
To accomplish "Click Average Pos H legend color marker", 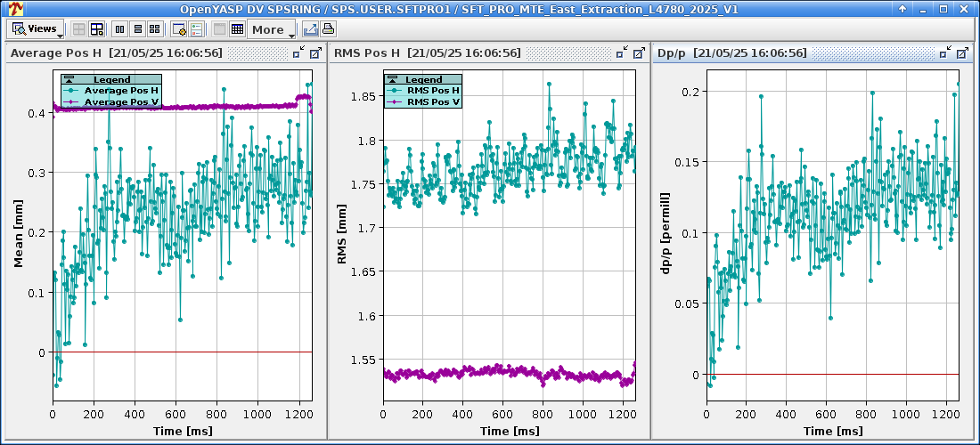I will [x=69, y=91].
